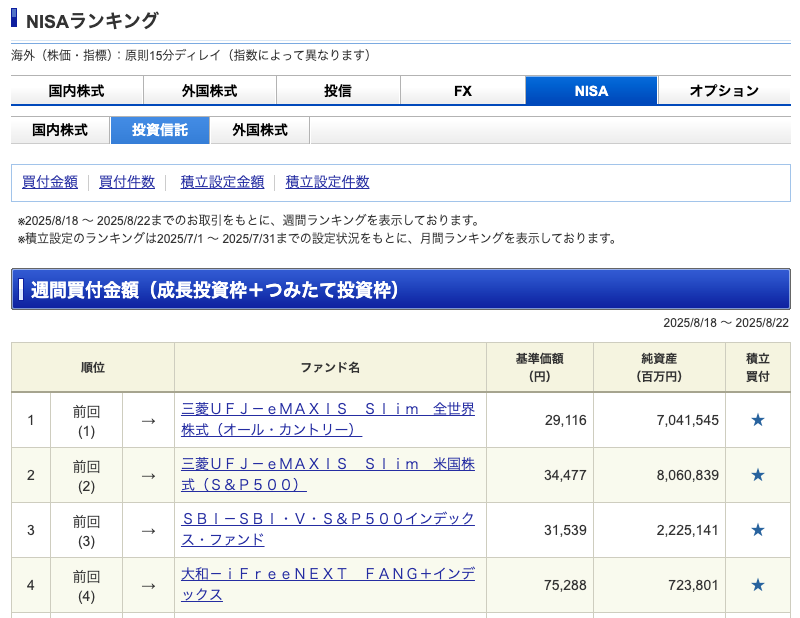Click the 前回(4) previous rank cell
Image resolution: width=800 pixels, height=618 pixels.
(86, 585)
